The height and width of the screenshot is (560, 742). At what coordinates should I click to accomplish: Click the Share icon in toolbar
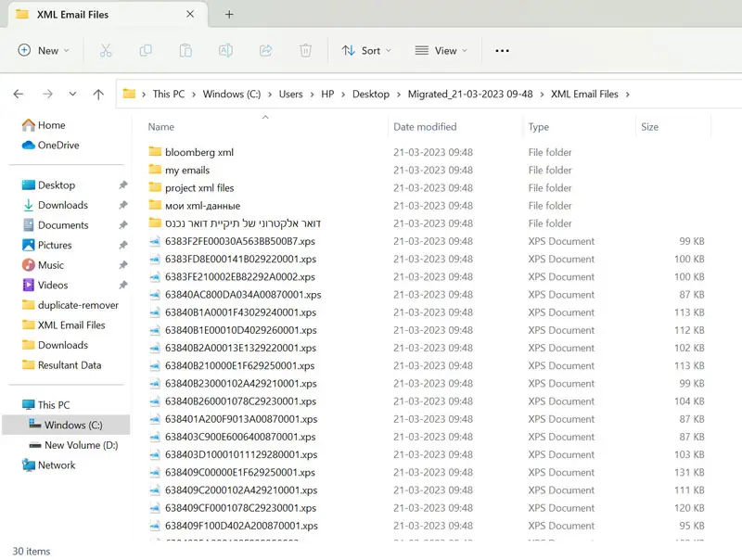(265, 51)
